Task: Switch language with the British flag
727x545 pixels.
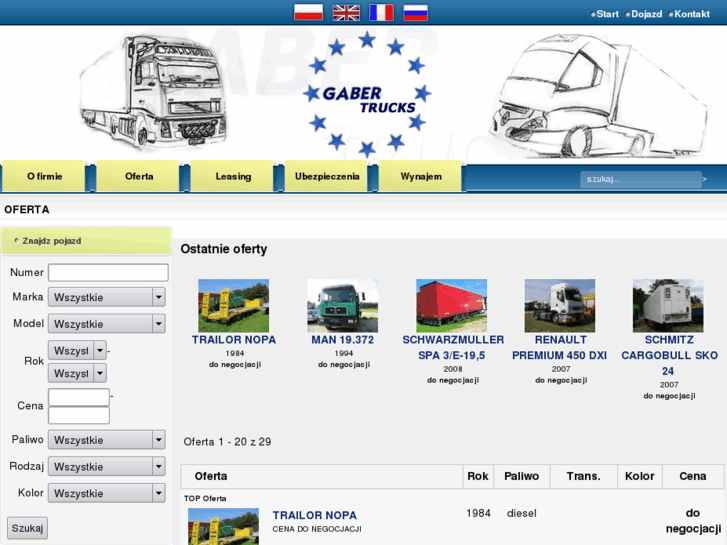Action: pos(346,13)
